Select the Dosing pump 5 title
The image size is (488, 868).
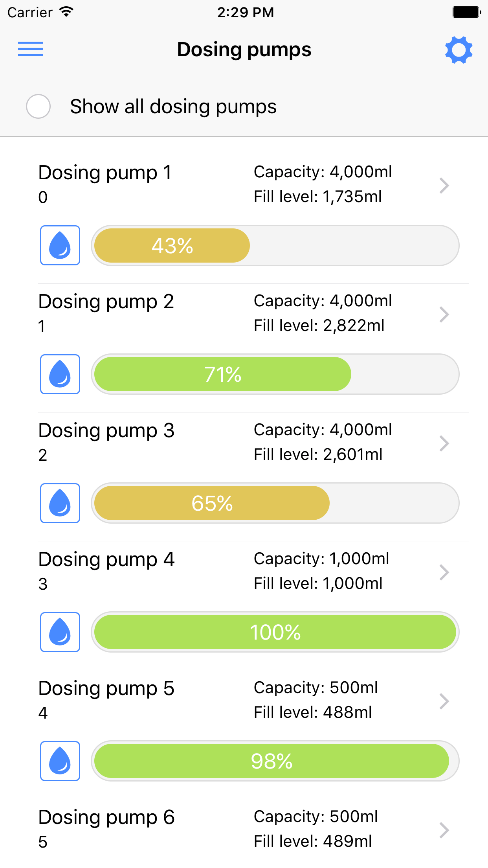point(106,689)
